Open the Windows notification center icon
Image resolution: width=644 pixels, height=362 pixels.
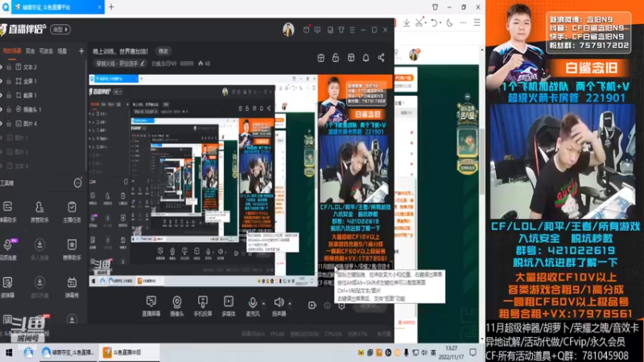(x=473, y=352)
